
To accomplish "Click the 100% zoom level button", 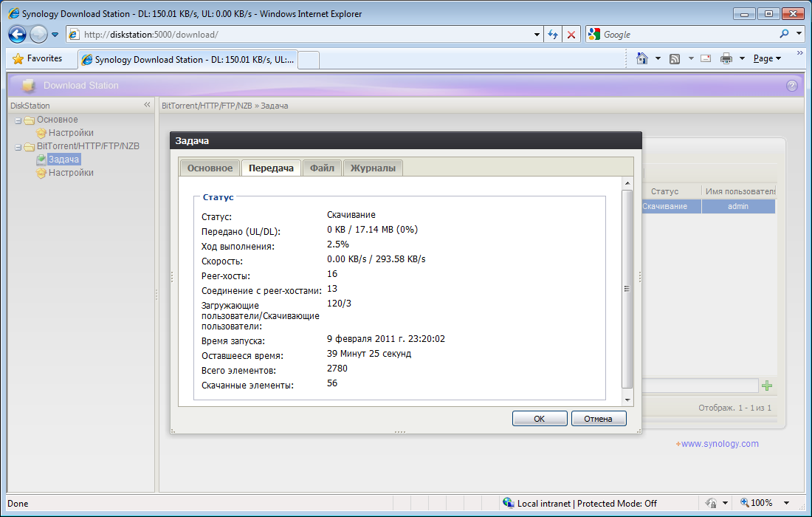I will click(x=757, y=503).
